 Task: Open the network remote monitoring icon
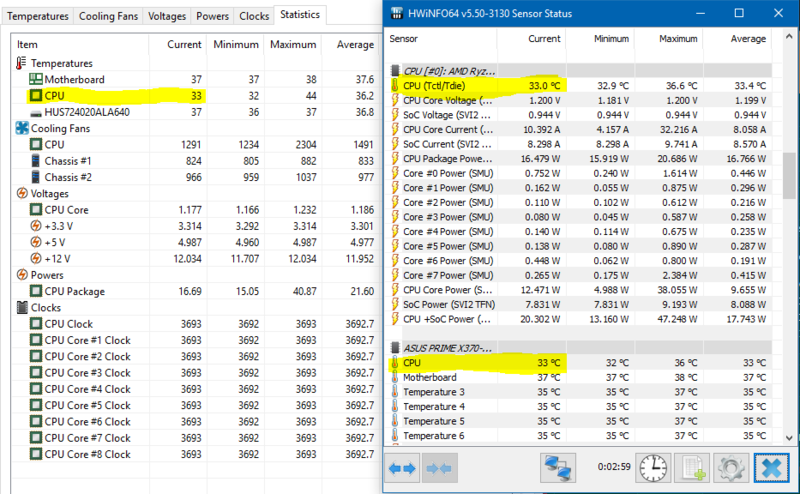558,468
